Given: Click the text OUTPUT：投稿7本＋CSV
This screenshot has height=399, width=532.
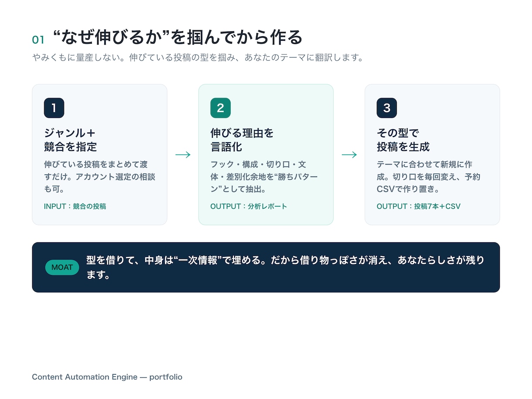Looking at the screenshot, I should (419, 206).
